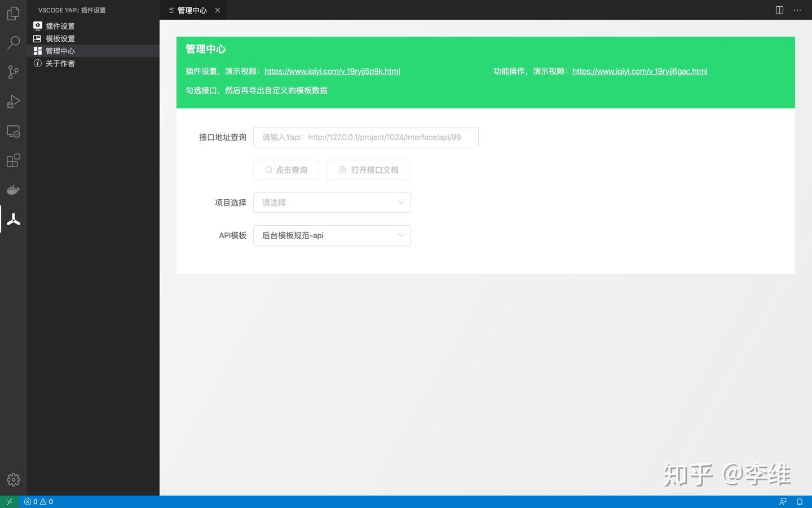Open the Extensions view
812x508 pixels.
(13, 160)
